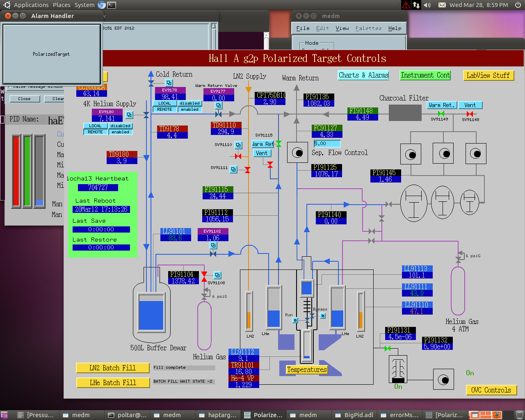Open the red alert indicator in system tray
The width and height of the screenshot is (525, 420).
point(406,5)
